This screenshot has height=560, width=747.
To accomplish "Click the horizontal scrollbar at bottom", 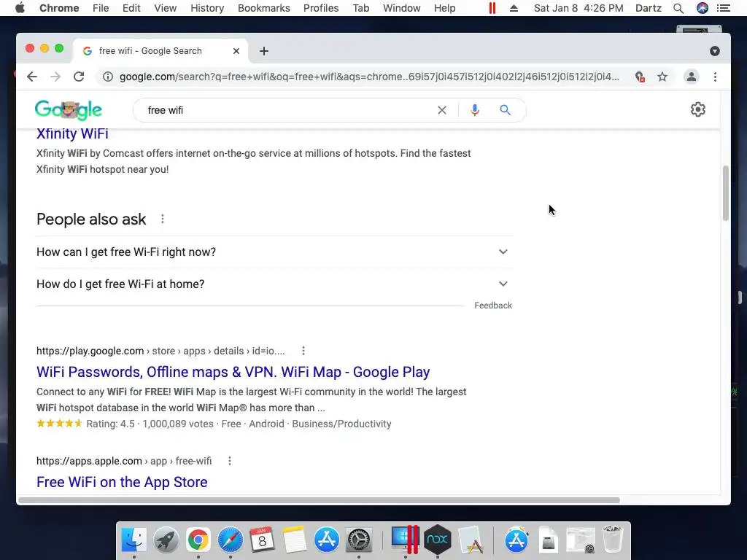I will point(319,500).
